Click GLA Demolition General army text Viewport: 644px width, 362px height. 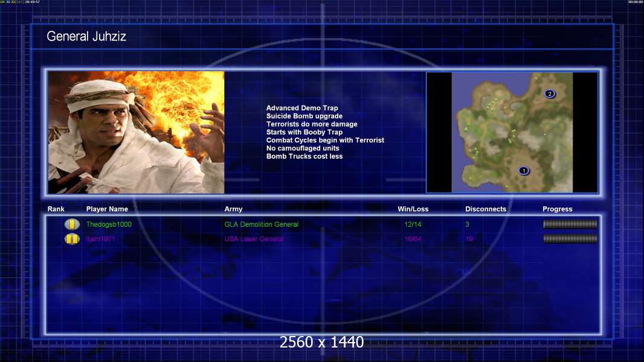261,224
